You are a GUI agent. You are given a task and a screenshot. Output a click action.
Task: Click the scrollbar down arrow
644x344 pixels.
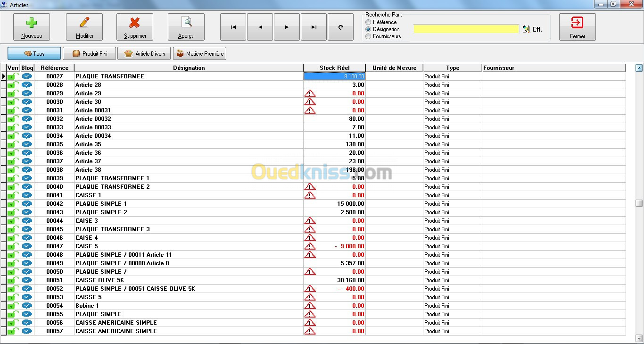tap(639, 338)
